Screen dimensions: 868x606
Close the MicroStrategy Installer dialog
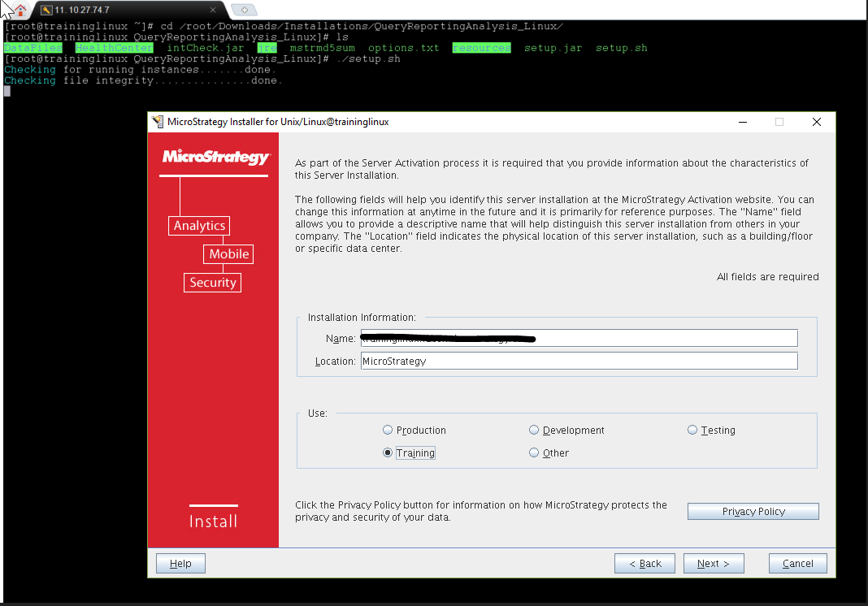point(817,122)
